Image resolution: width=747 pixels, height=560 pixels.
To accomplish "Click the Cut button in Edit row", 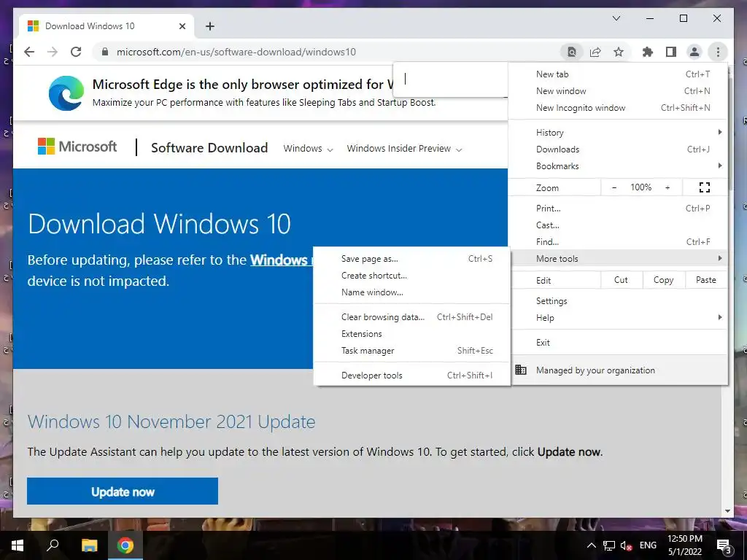I will [622, 280].
